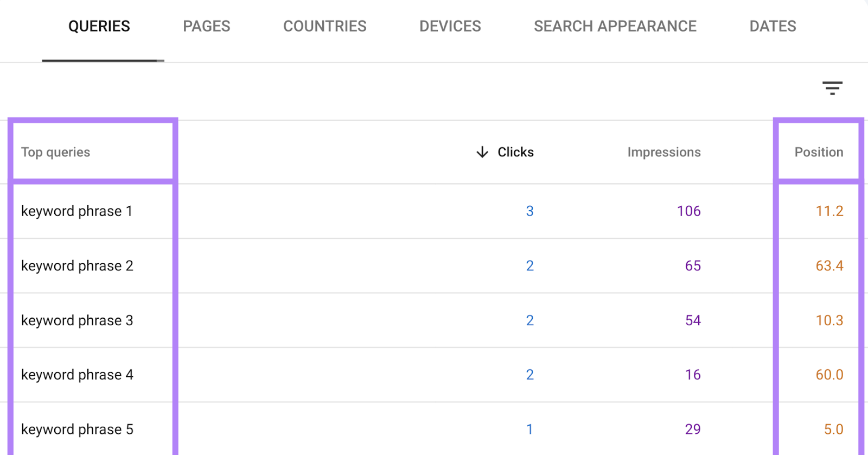Open the COUNTRIES report
Screen dimensions: 868x455
pyautogui.click(x=324, y=26)
